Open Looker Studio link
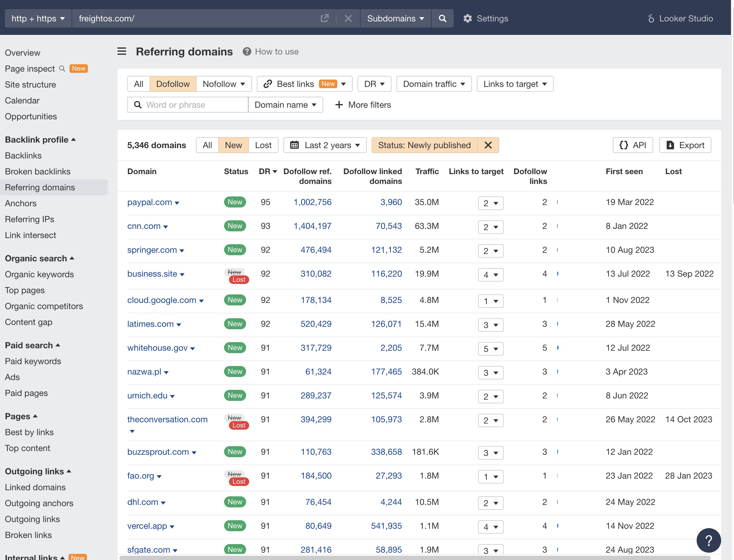734x560 pixels. tap(680, 18)
